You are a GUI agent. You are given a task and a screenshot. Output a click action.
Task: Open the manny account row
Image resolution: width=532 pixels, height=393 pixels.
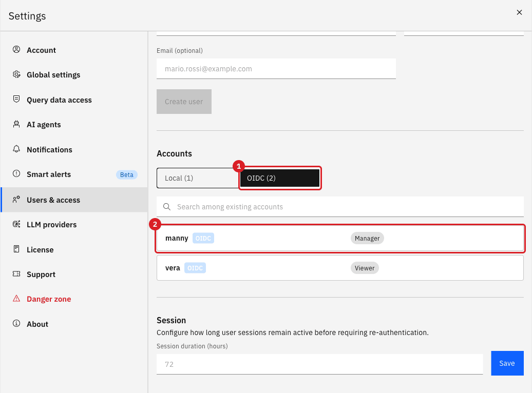340,239
